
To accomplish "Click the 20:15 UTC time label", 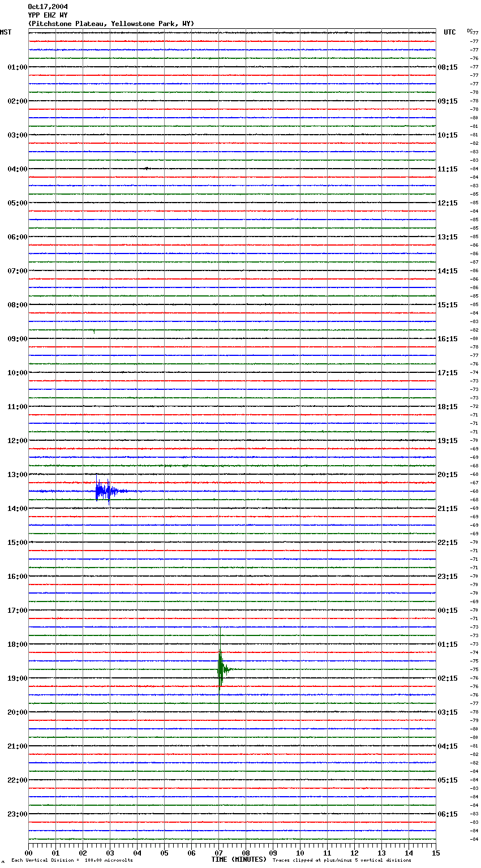I will pos(448,475).
